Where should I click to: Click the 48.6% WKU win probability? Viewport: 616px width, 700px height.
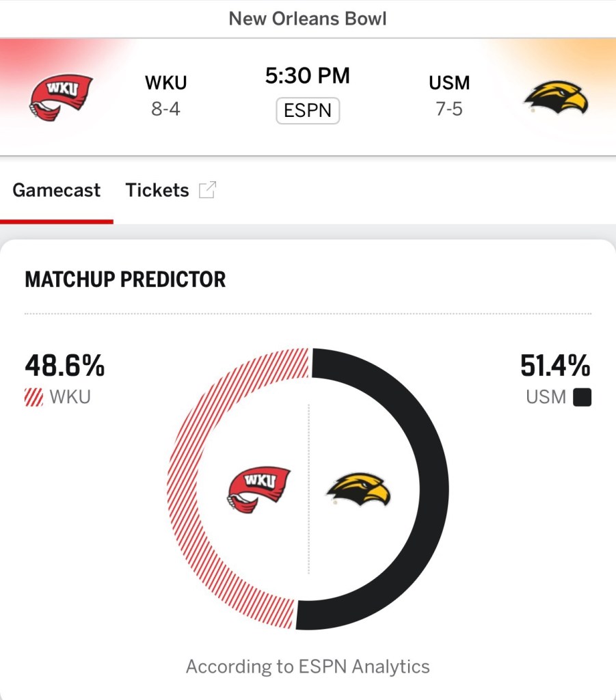tap(65, 366)
